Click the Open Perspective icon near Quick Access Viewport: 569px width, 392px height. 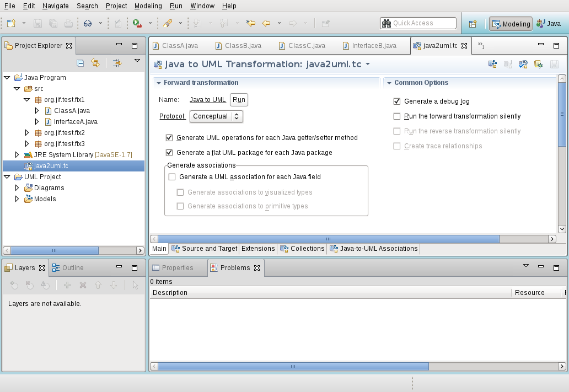(473, 24)
